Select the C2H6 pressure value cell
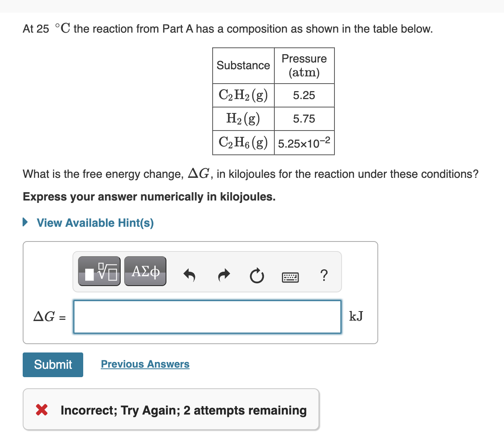Viewport: 504px width, 440px height. (x=304, y=143)
